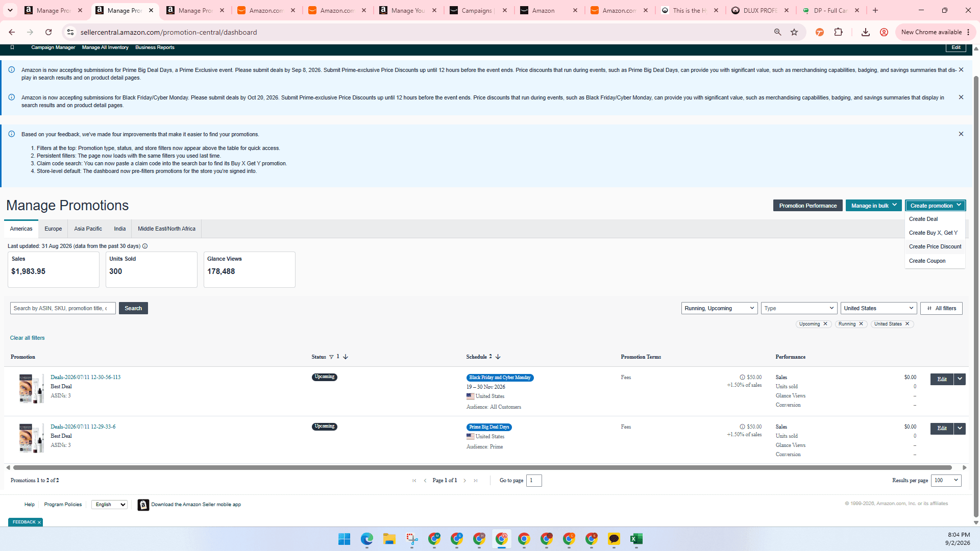The image size is (980, 551).
Task: Open the Type filter dropdown
Action: [x=799, y=308]
